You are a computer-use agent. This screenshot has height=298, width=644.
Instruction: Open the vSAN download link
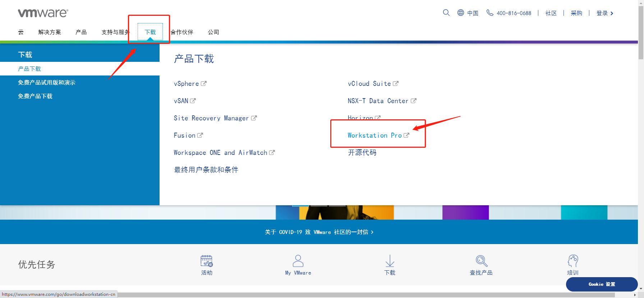pyautogui.click(x=181, y=101)
